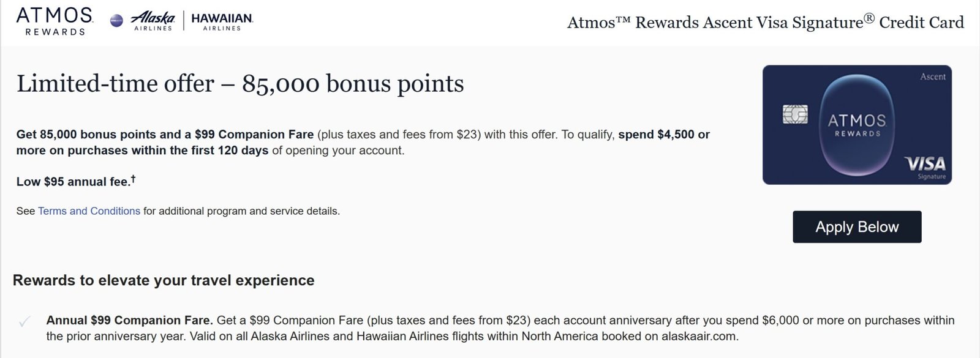Click the bold Get 85,000 bonus points text

98,135
